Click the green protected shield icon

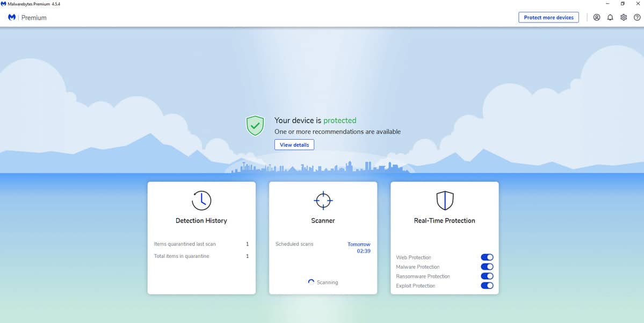point(255,125)
